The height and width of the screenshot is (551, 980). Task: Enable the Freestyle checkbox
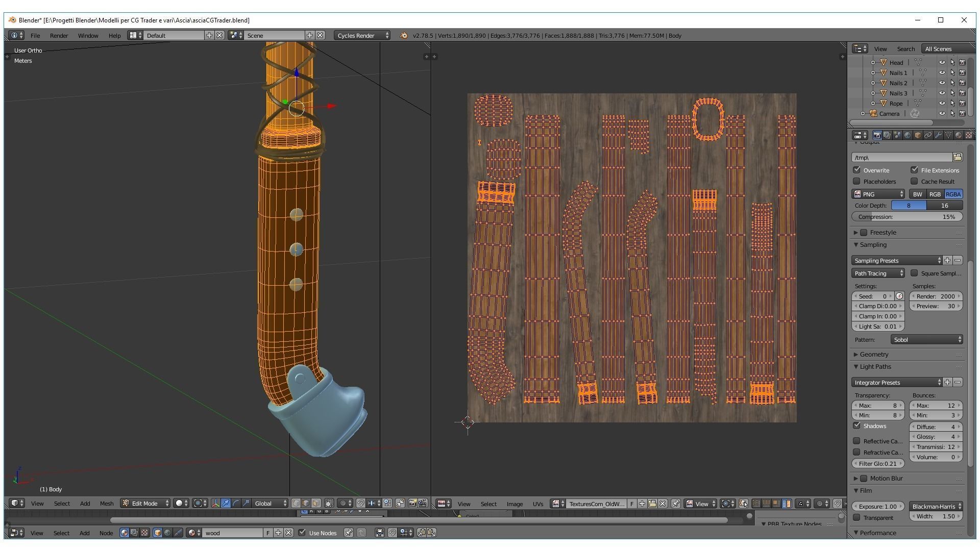click(864, 232)
